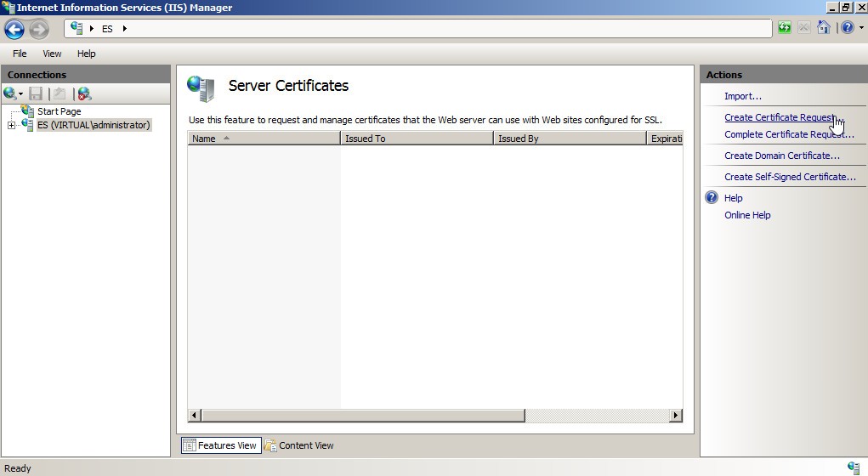Click the Back navigation arrow button
The height and width of the screenshot is (476, 868).
[x=14, y=29]
